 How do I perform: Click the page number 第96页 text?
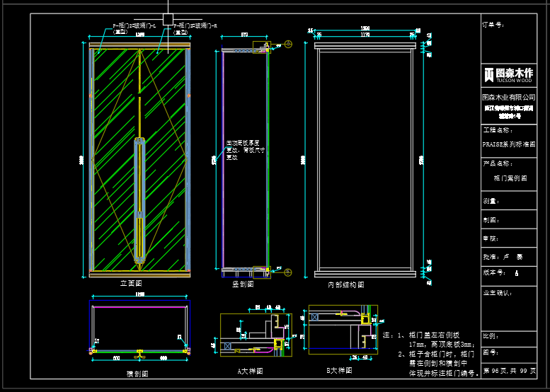[495, 371]
